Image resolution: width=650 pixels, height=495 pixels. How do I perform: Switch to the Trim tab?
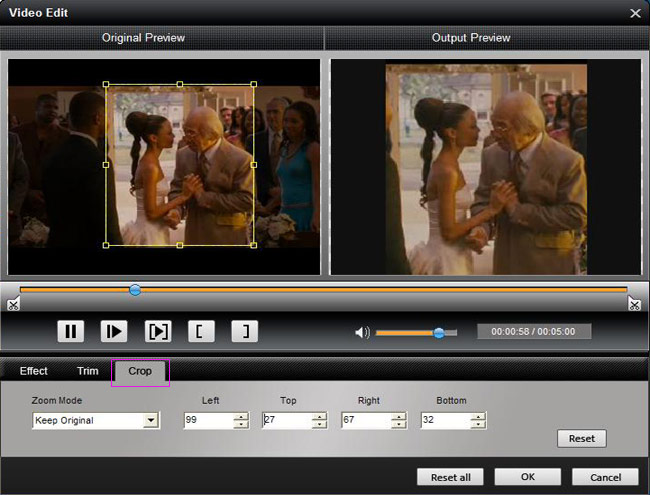[x=88, y=371]
